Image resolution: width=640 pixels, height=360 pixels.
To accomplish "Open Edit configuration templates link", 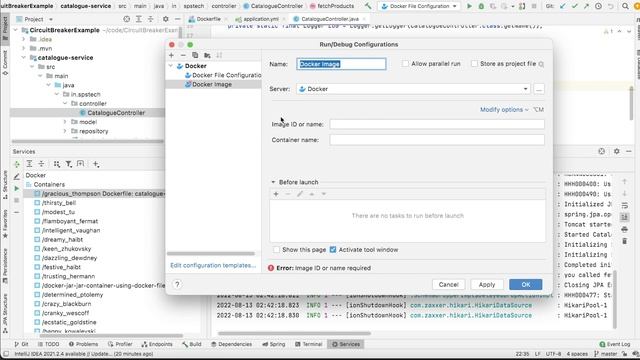I will click(213, 265).
